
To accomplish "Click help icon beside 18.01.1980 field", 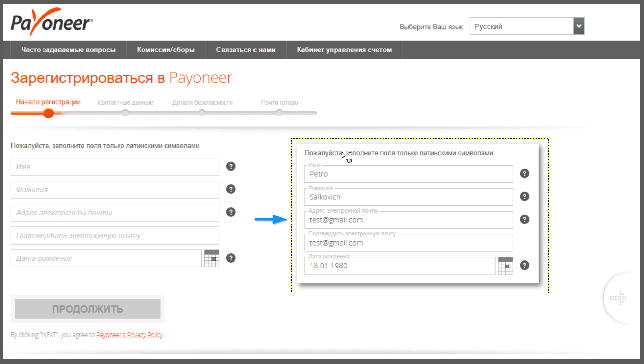I will click(x=524, y=265).
